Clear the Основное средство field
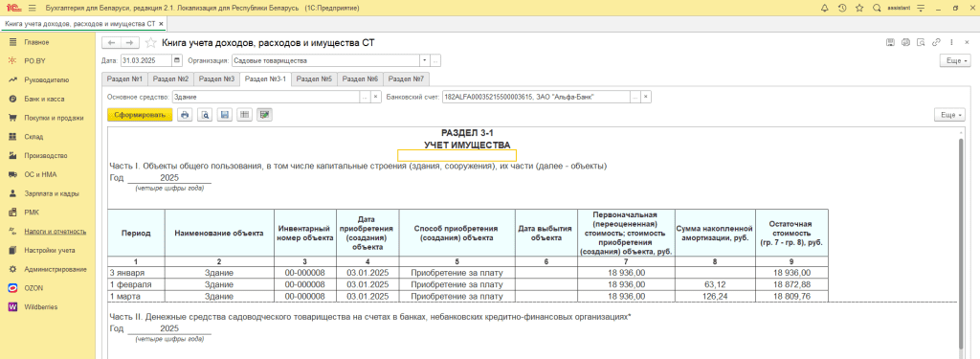The width and height of the screenshot is (980, 359). coord(375,97)
